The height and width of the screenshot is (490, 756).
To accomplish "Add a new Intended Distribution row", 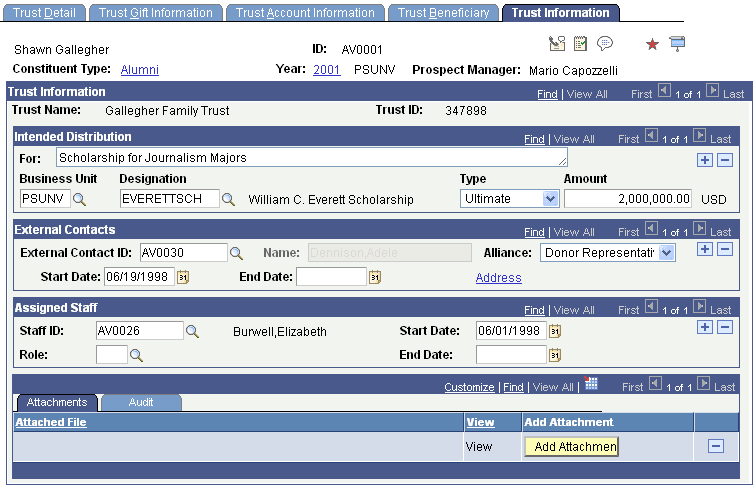I will (x=705, y=160).
